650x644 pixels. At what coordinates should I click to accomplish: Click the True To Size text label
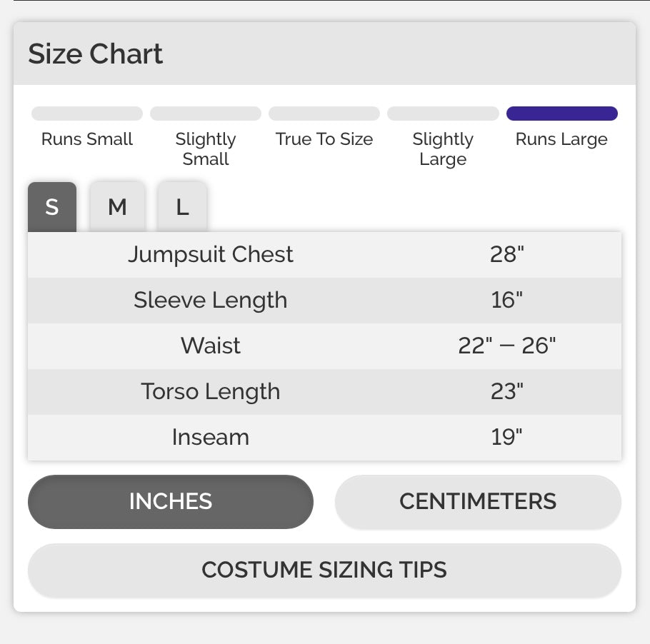coord(324,139)
